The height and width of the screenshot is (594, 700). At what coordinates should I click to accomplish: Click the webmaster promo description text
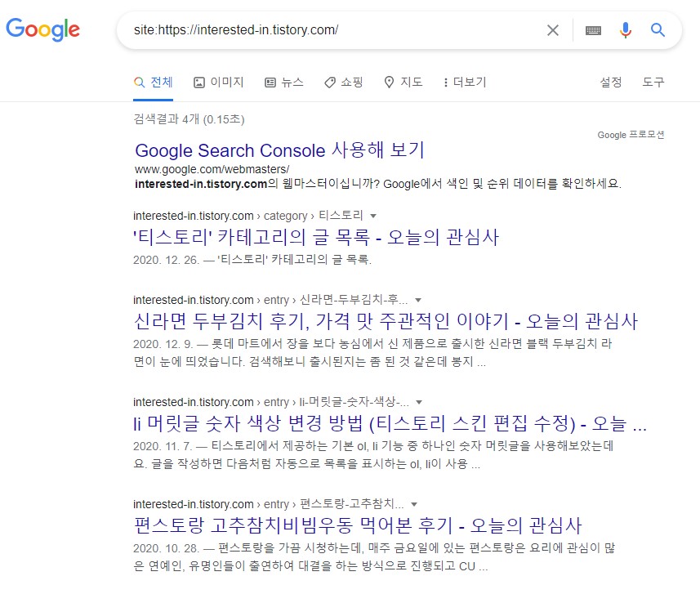click(378, 184)
